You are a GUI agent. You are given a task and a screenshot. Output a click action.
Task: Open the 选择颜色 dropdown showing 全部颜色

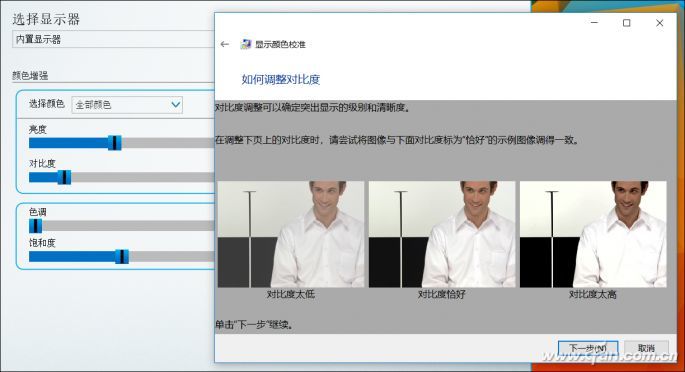(x=127, y=105)
